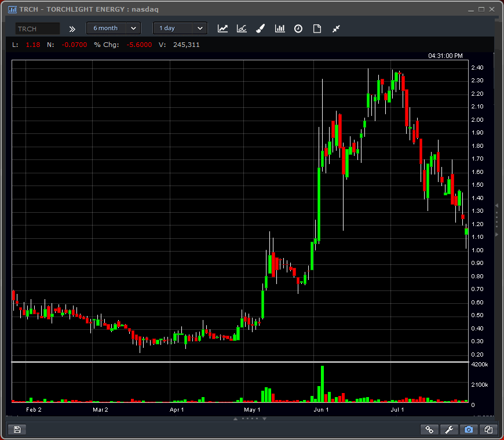
Task: Click the duplicate window button at bottom right
Action: tap(488, 430)
